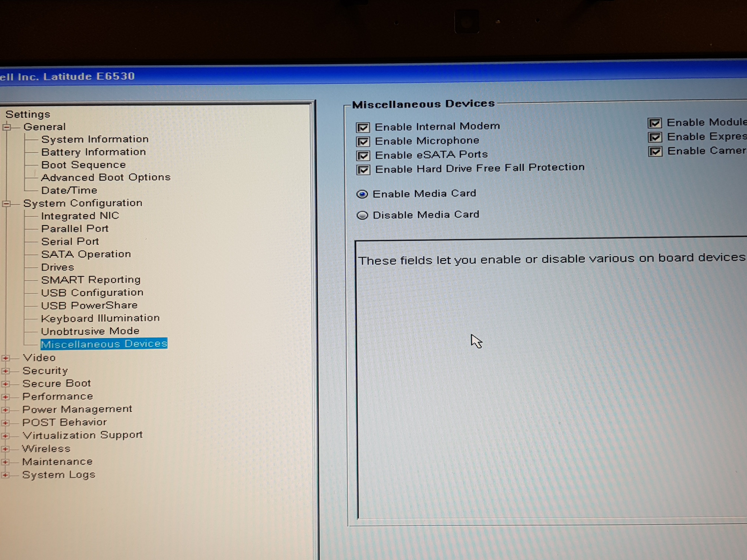Click the Secure Boot category label

tap(57, 384)
